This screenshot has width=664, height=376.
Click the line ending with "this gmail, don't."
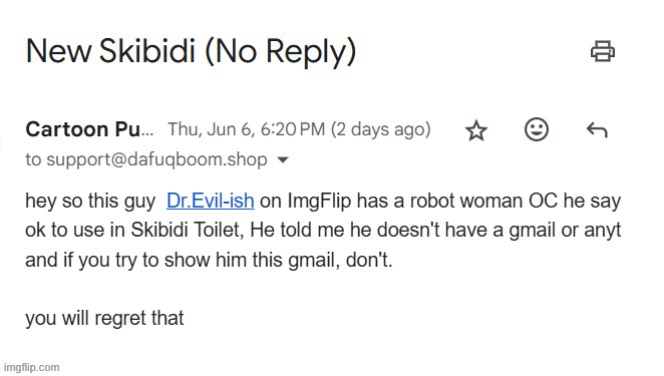pos(209,260)
